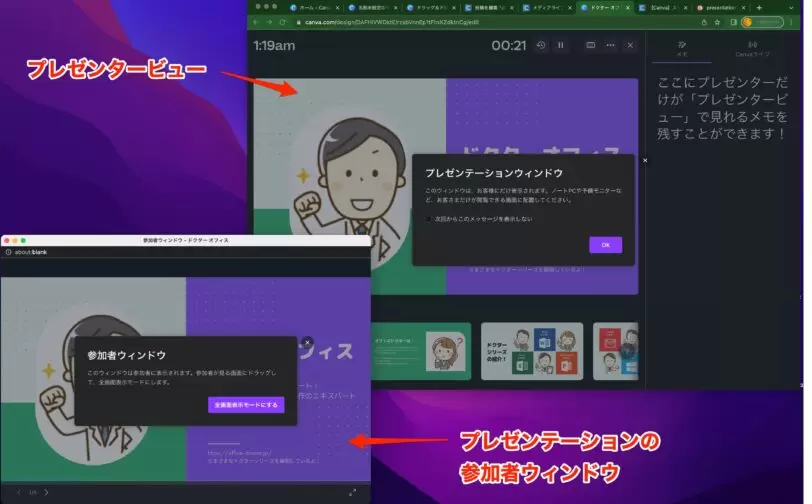The image size is (812, 504).
Task: Click the share icon in the Chrome address bar
Action: coord(704,22)
